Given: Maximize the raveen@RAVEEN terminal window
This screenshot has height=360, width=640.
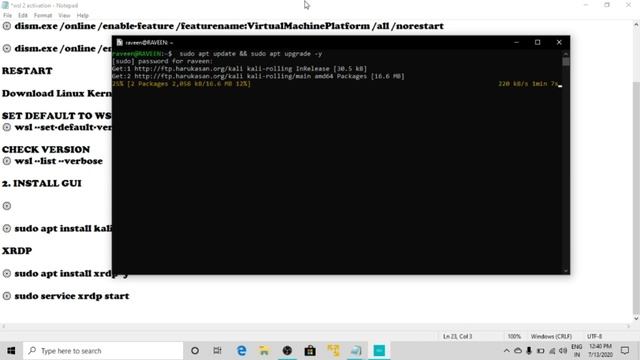Looking at the screenshot, I should tap(538, 42).
